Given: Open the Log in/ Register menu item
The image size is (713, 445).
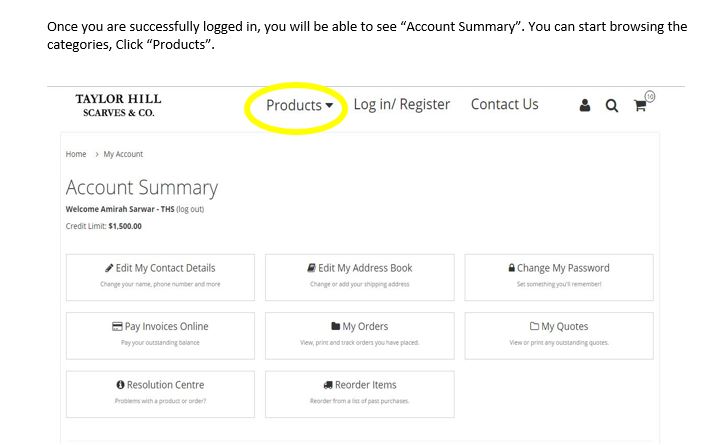Looking at the screenshot, I should (402, 105).
